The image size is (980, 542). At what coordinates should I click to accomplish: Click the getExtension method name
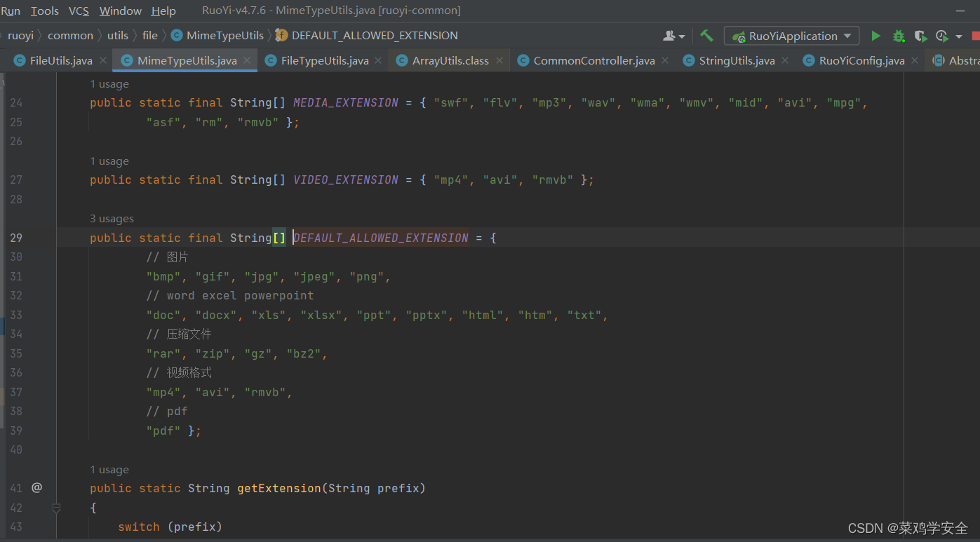(279, 488)
